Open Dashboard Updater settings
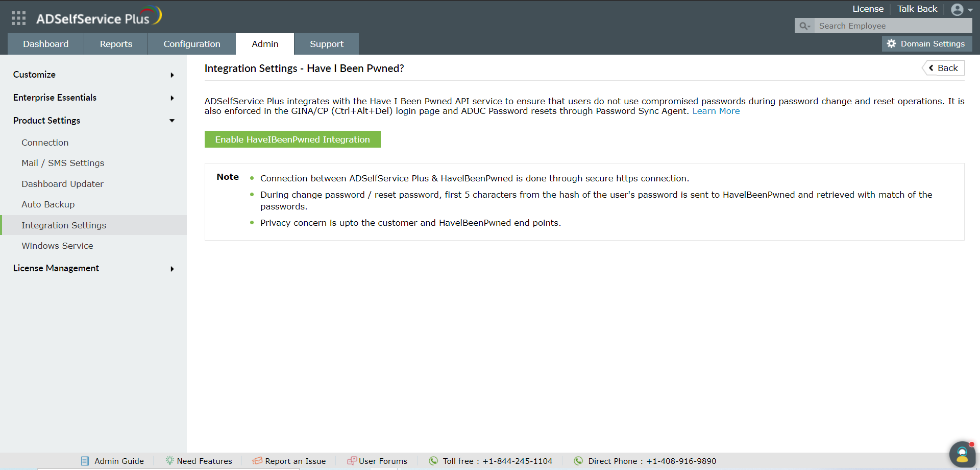Screen dimensions: 980x470 (62, 184)
